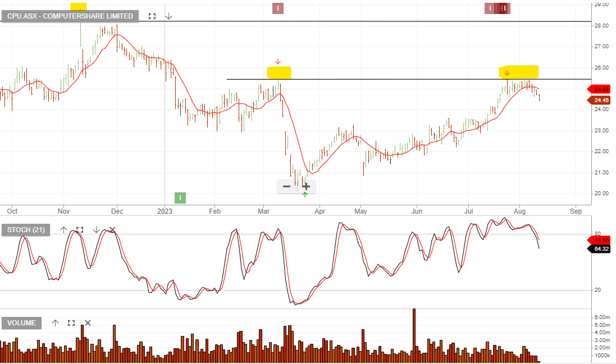Screen dimensions: 616x364
Task: Zoom out with the minus chart button
Action: tap(287, 186)
